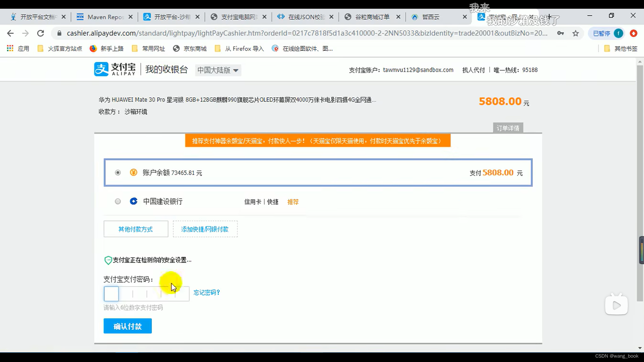Open the 在线绘图软件 bookmark
Image resolution: width=644 pixels, height=362 pixels.
point(302,49)
